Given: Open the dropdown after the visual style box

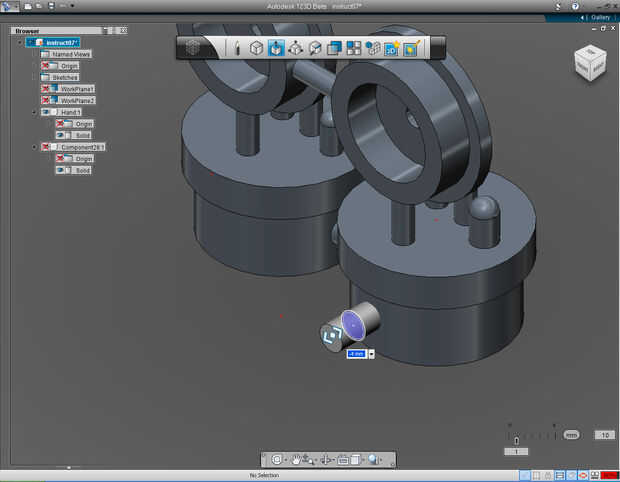Looking at the screenshot, I should coord(363,460).
